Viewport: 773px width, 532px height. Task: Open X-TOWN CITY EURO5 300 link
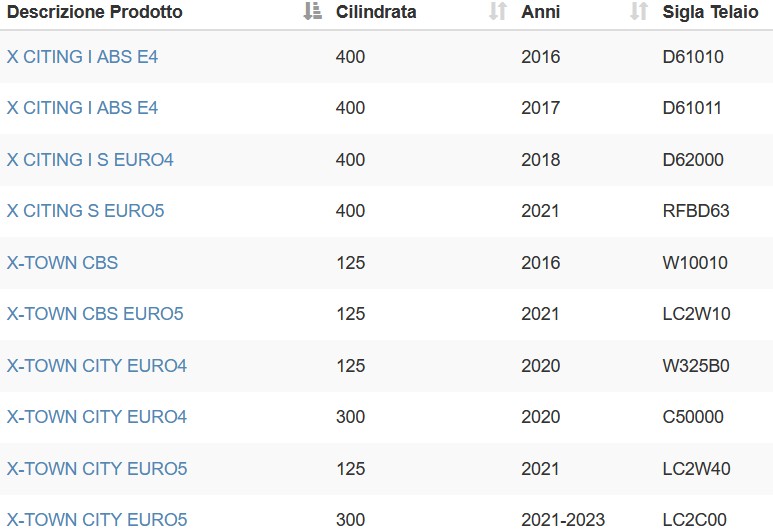[97, 520]
